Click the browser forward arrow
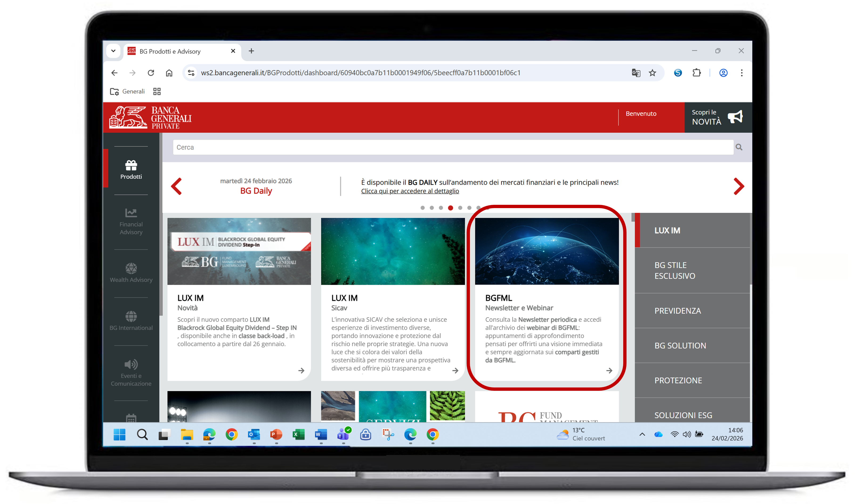Image resolution: width=855 pixels, height=504 pixels. coord(133,73)
